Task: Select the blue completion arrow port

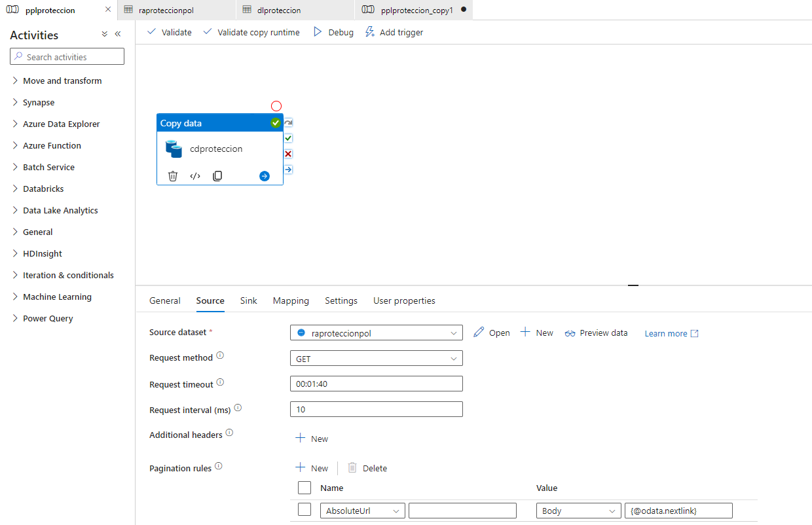Action: tap(288, 170)
